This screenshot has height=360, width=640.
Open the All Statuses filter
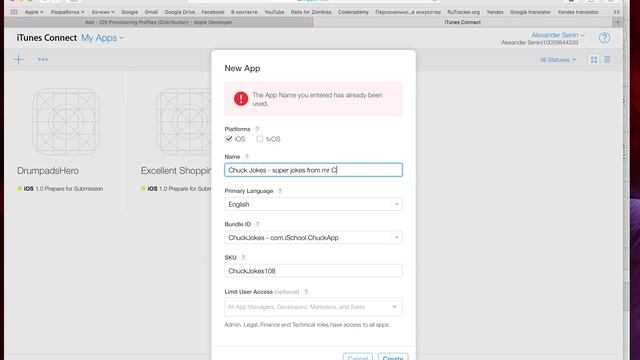[x=558, y=60]
